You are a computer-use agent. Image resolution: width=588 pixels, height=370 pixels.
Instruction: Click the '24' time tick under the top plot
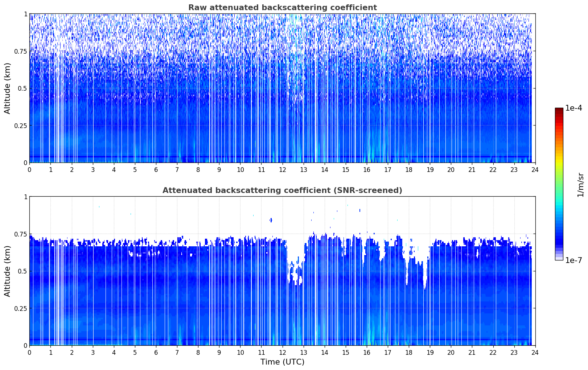pos(535,169)
